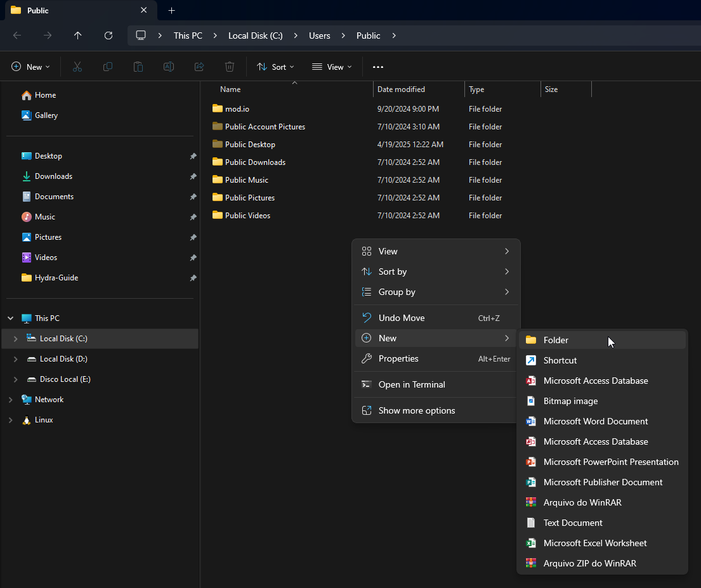Image resolution: width=701 pixels, height=588 pixels.
Task: Expand Local Disk (C:) in the sidebar
Action: (16, 339)
